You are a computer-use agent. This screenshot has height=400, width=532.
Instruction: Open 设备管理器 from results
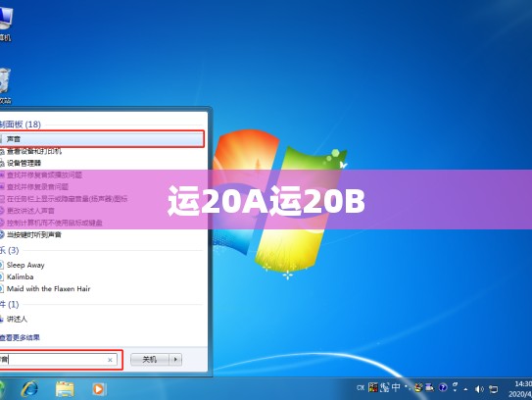[x=24, y=164]
